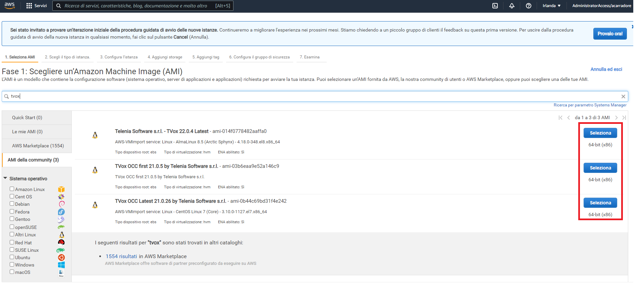Open the notifications bell
This screenshot has width=644, height=287.
click(512, 6)
